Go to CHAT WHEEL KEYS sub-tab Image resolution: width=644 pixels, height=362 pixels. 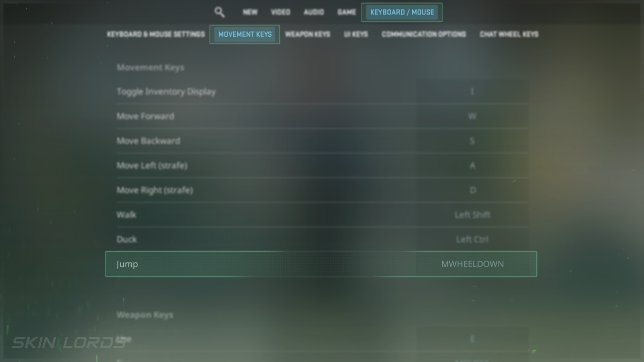pos(509,34)
